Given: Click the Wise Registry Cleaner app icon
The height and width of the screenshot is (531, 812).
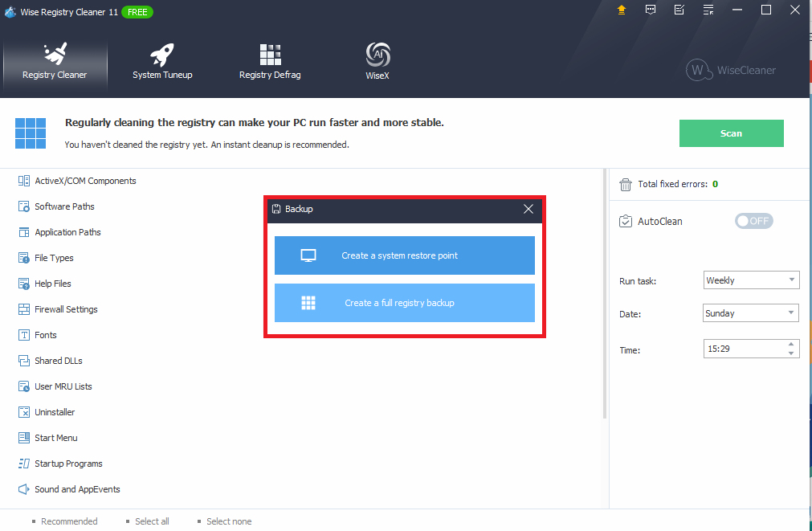Looking at the screenshot, I should click(x=10, y=12).
